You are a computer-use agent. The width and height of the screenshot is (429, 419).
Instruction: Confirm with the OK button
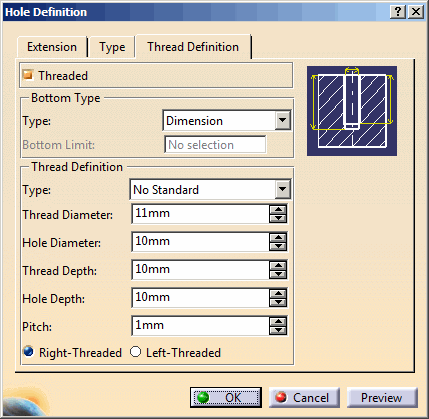(226, 397)
